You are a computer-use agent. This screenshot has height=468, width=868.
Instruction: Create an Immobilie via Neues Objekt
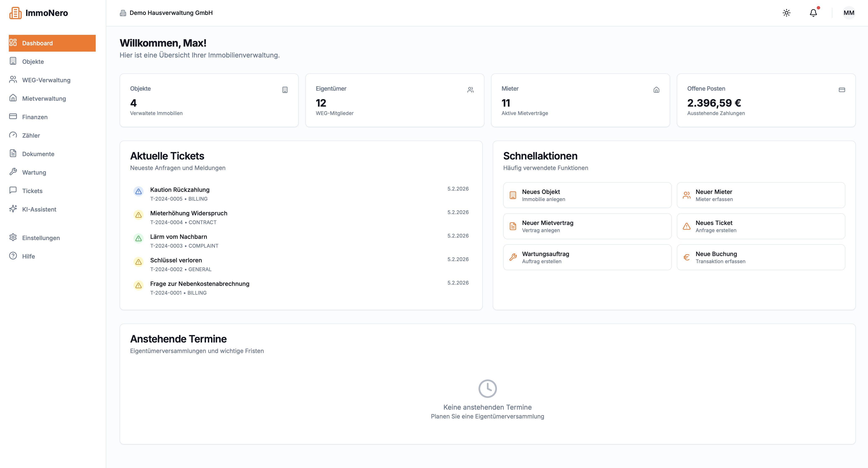point(587,195)
